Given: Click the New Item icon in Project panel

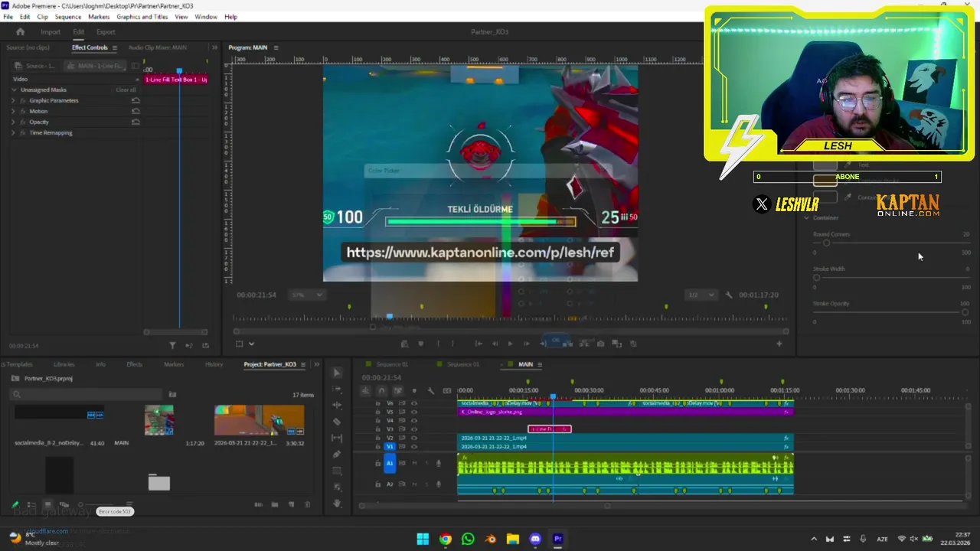Looking at the screenshot, I should click(291, 504).
